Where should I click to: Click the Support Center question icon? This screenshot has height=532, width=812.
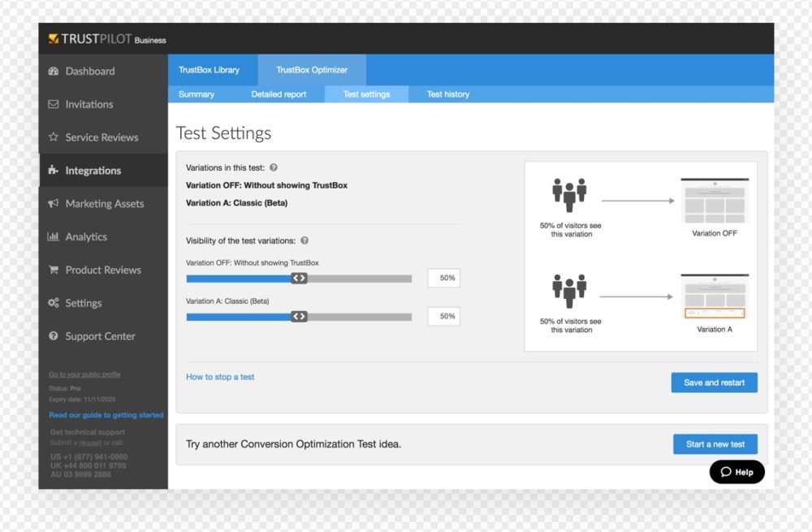[54, 336]
